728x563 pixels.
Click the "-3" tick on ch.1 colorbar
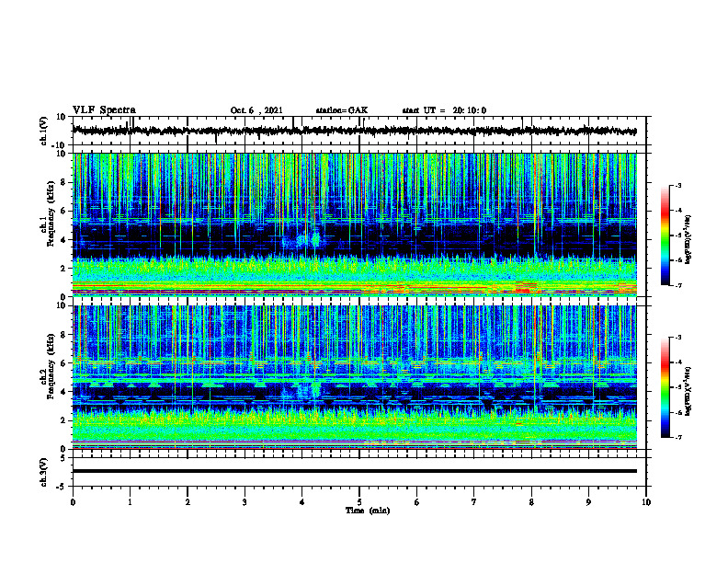[677, 185]
